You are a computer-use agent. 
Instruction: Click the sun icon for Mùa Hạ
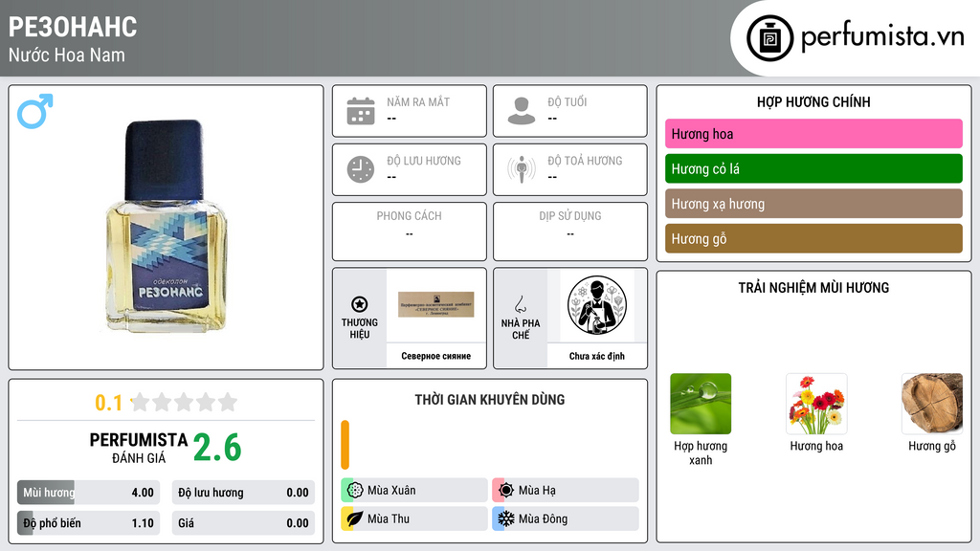pyautogui.click(x=506, y=491)
